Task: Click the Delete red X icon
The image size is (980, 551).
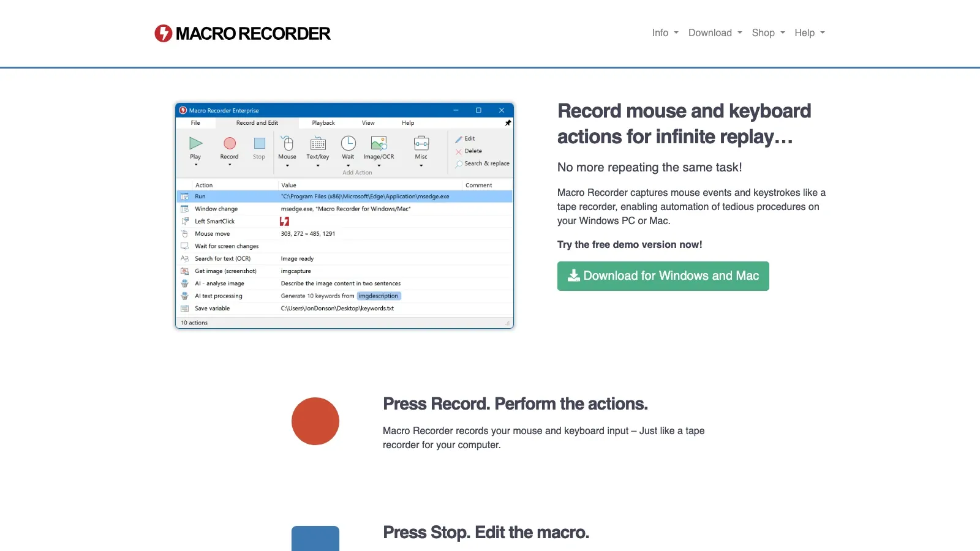Action: tap(458, 151)
